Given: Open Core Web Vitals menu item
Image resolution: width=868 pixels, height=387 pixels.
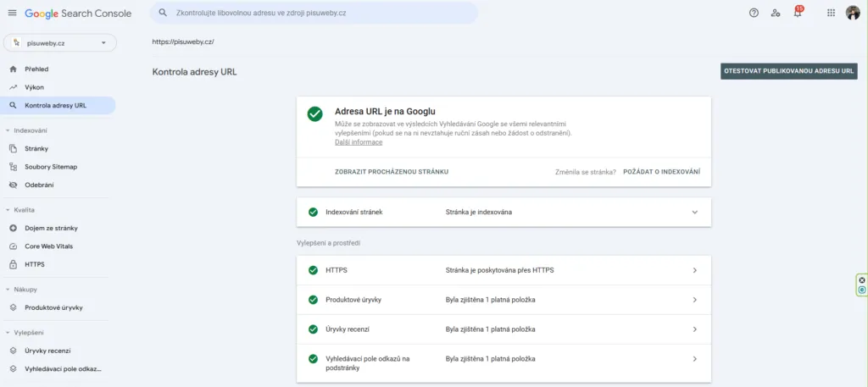Looking at the screenshot, I should [x=58, y=246].
